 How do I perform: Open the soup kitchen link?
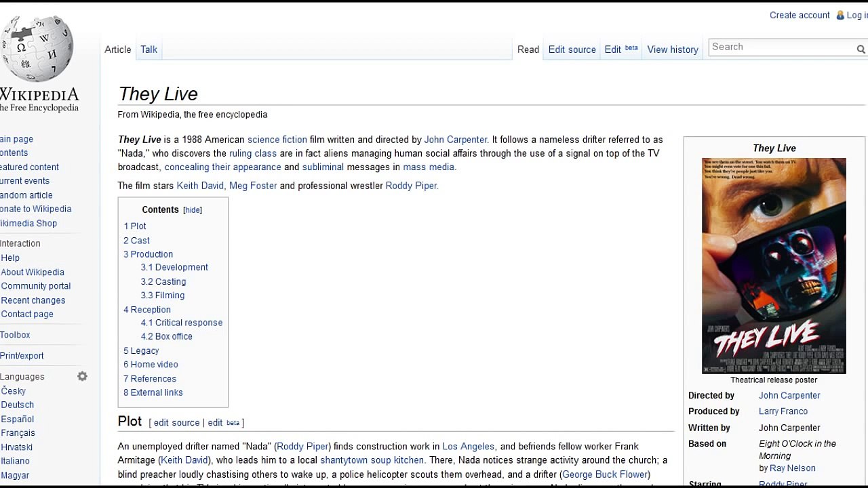click(x=398, y=460)
